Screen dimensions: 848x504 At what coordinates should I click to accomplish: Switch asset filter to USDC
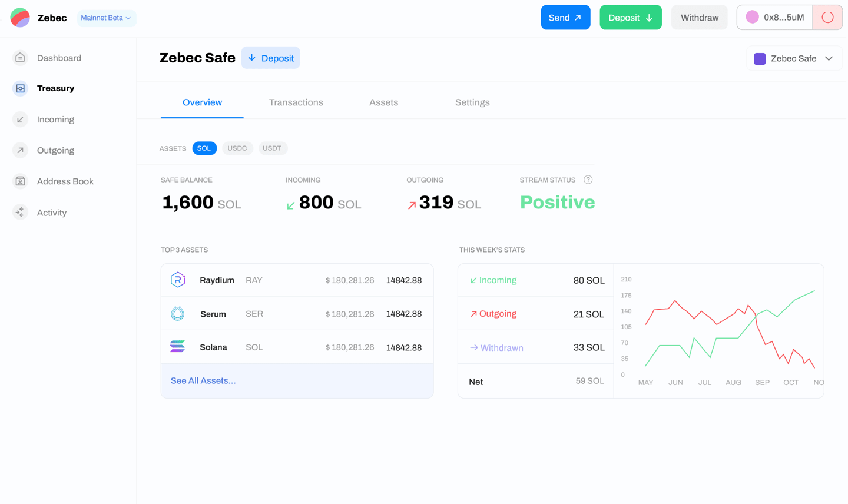click(x=237, y=148)
